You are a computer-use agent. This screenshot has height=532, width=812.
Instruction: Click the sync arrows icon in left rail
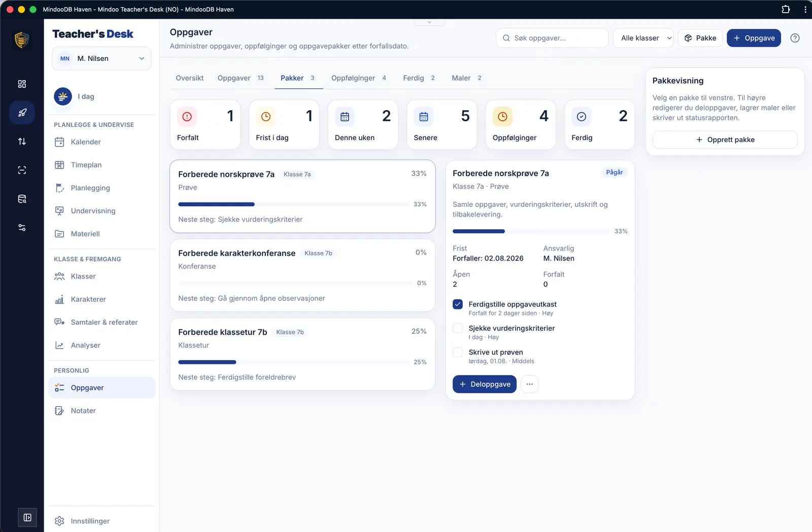pos(22,142)
